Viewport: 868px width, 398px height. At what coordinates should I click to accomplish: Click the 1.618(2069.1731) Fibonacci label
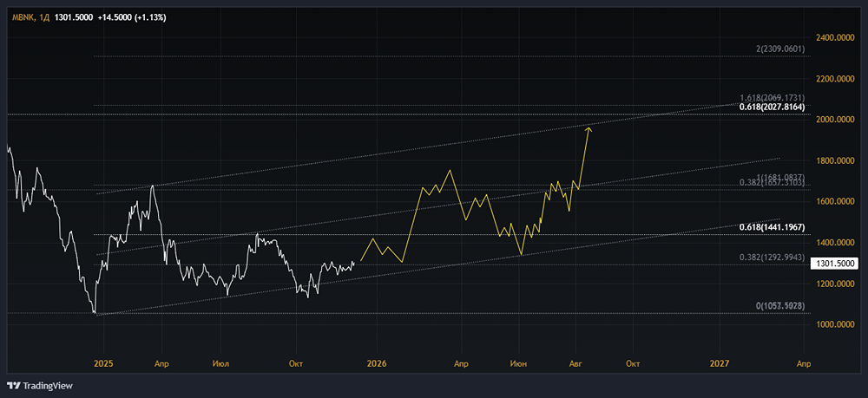click(x=772, y=98)
